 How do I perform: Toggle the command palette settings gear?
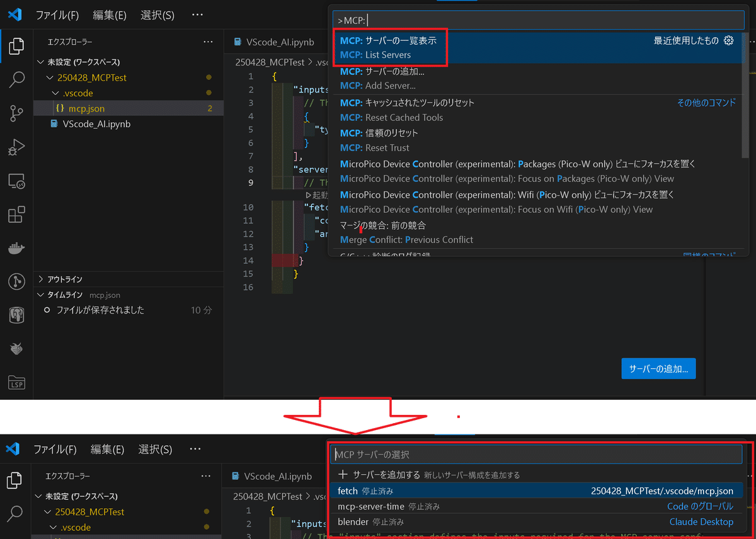[x=728, y=40]
